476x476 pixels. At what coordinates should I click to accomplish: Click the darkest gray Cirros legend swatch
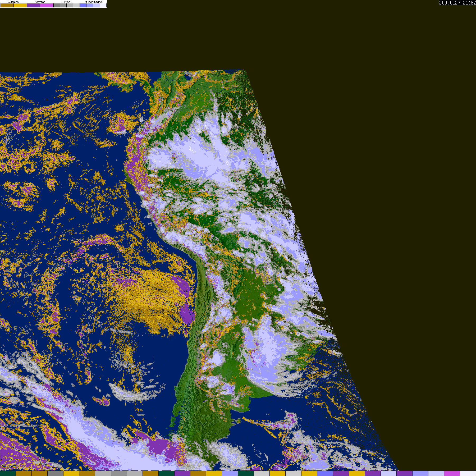point(57,5)
